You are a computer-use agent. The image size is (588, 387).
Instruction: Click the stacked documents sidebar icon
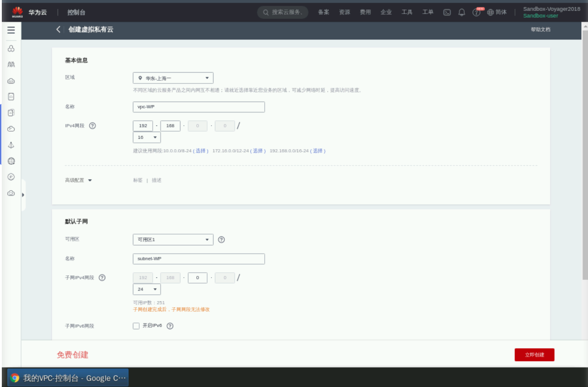click(x=11, y=113)
